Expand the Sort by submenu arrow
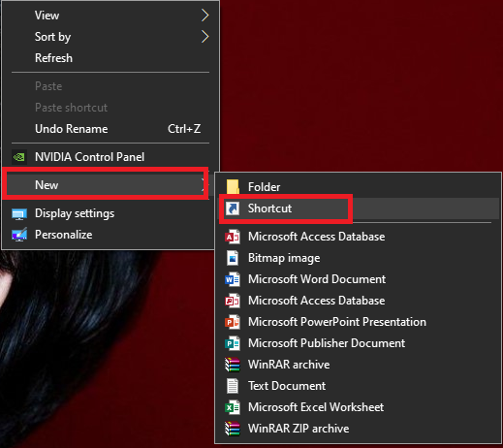This screenshot has height=448, width=503. [204, 37]
